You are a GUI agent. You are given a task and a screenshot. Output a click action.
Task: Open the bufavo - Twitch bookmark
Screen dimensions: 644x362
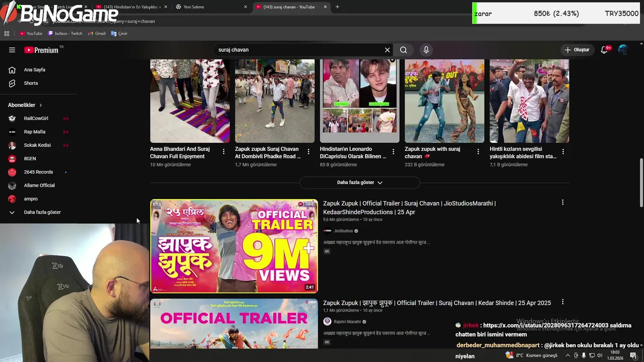65,34
